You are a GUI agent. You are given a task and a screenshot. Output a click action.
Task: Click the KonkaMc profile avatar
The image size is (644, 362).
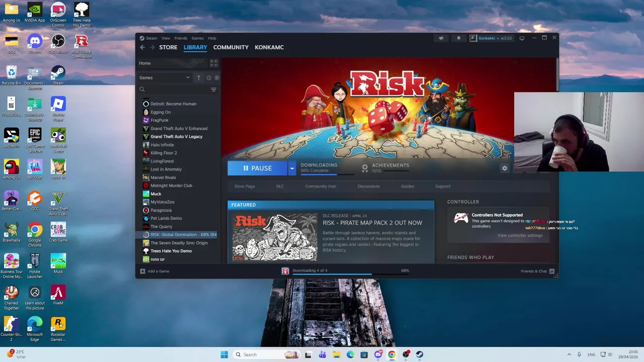[x=473, y=38]
